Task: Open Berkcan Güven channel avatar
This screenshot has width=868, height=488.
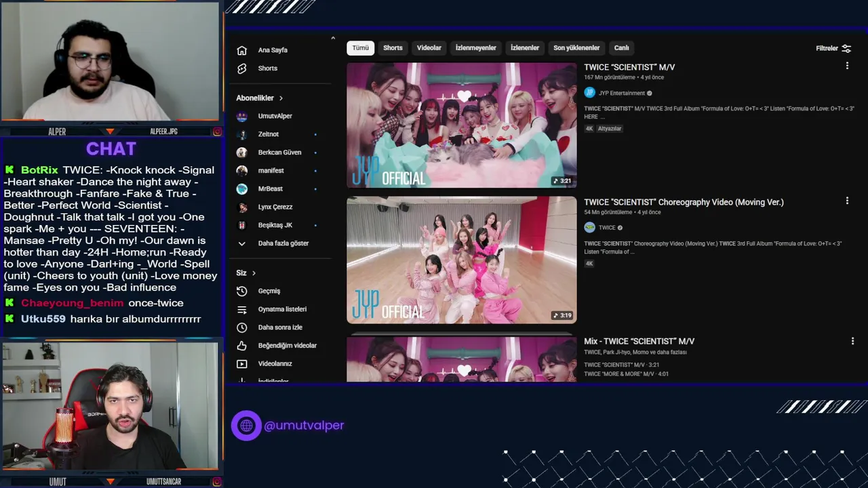Action: pyautogui.click(x=241, y=152)
